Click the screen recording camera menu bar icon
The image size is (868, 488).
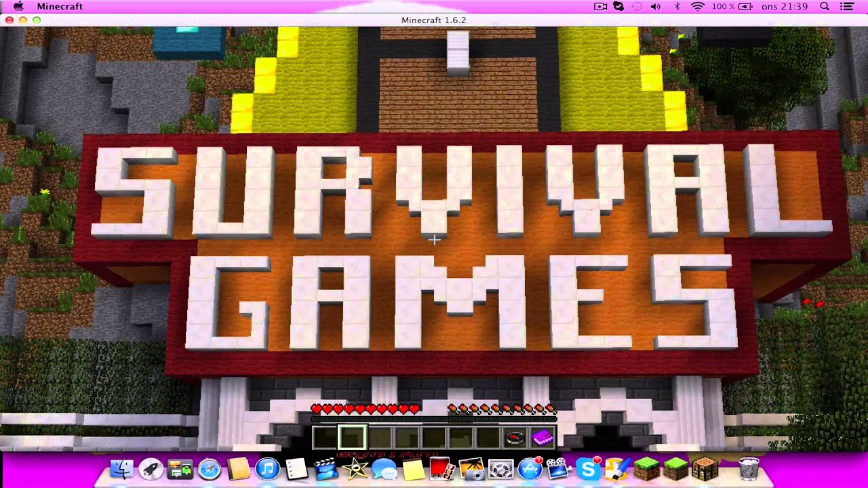(600, 6)
